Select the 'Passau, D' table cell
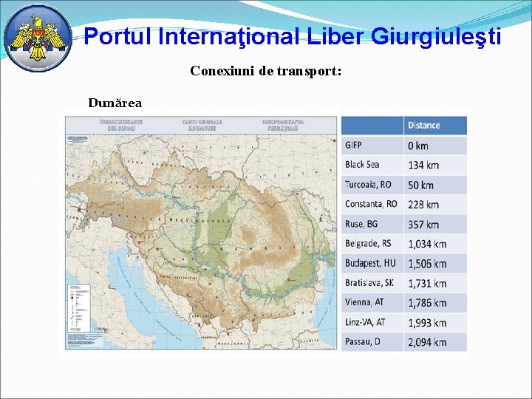Viewport: 532px width, 399px height. [x=372, y=342]
